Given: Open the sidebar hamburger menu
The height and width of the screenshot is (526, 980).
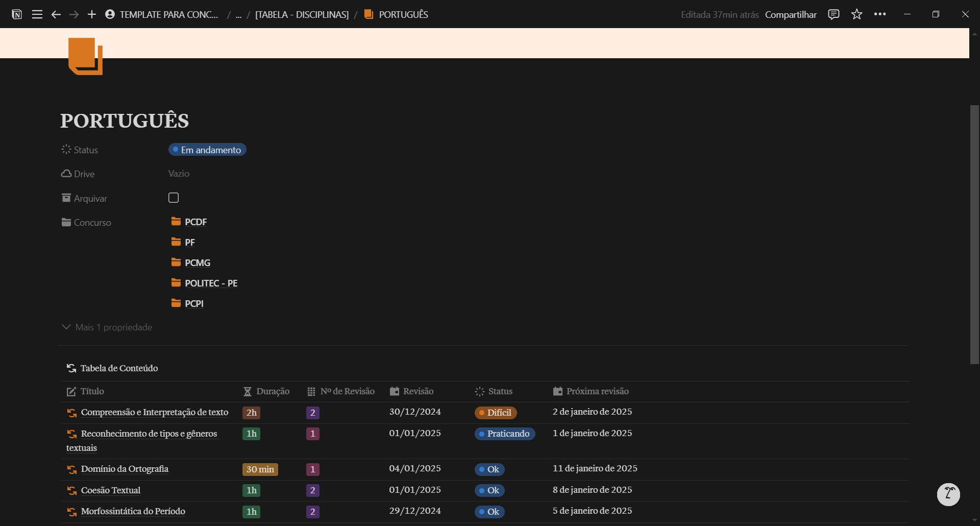Looking at the screenshot, I should [37, 14].
